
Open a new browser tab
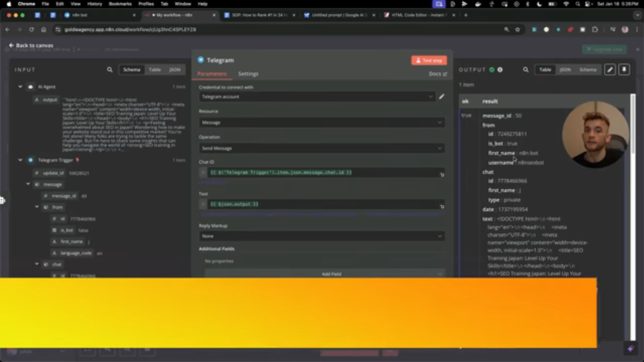466,15
